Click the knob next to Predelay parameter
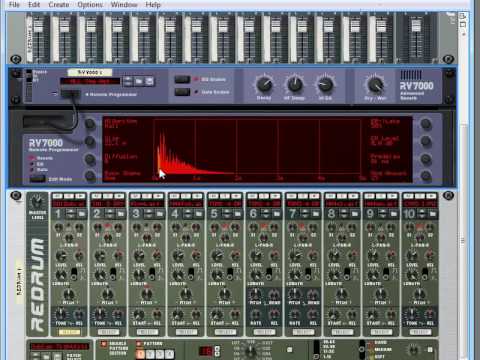Viewport: 480px width, 360px height. click(426, 159)
